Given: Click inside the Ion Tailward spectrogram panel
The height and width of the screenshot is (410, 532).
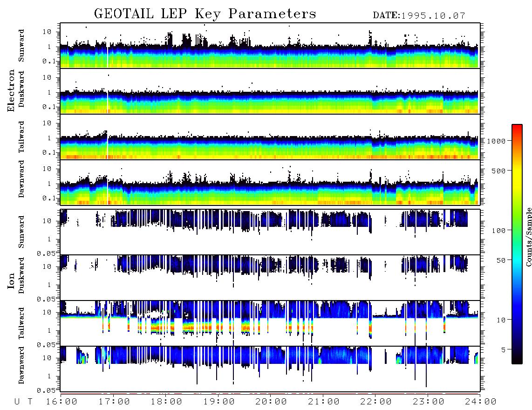Looking at the screenshot, I should tap(270, 323).
